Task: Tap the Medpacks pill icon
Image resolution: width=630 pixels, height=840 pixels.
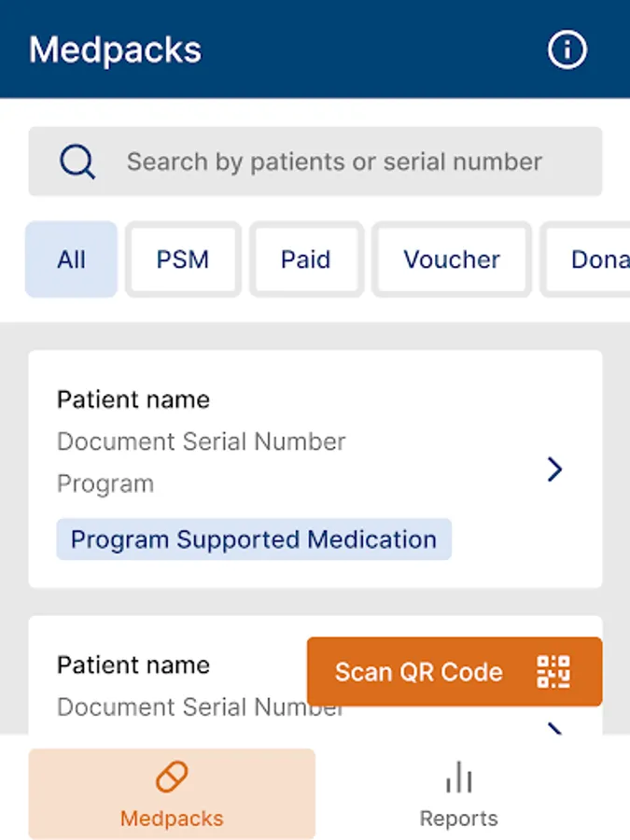Action: (x=172, y=777)
